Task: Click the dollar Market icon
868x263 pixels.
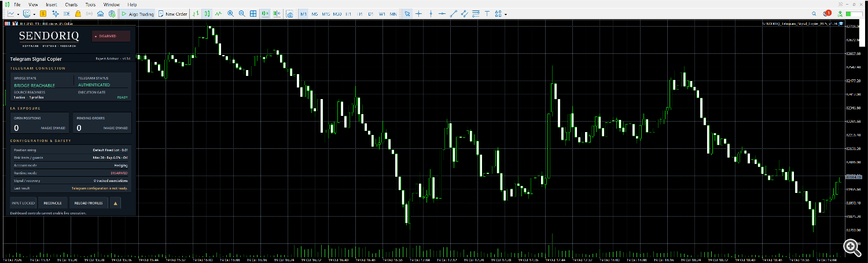Action: [43, 13]
